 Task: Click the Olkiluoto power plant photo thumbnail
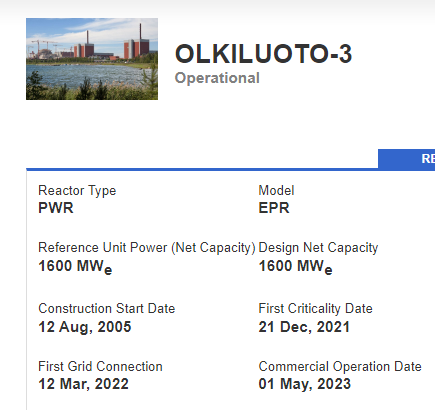[92, 59]
